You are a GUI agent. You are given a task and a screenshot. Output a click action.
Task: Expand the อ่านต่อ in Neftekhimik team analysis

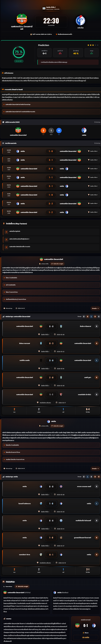(x=95, y=308)
